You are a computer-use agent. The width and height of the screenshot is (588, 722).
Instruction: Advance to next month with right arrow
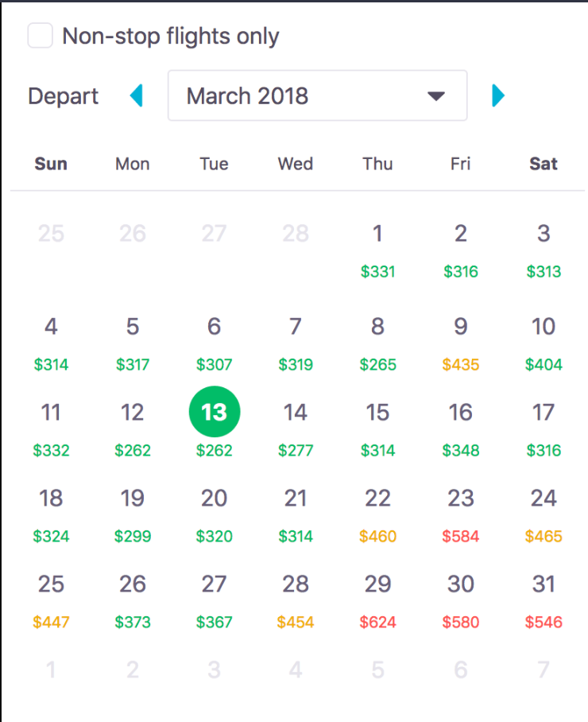point(498,96)
